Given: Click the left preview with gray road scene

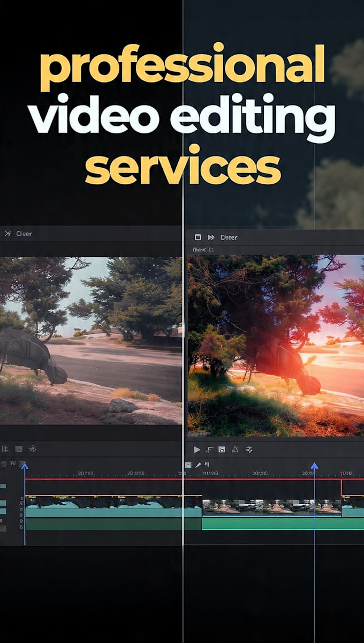Looking at the screenshot, I should (91, 341).
